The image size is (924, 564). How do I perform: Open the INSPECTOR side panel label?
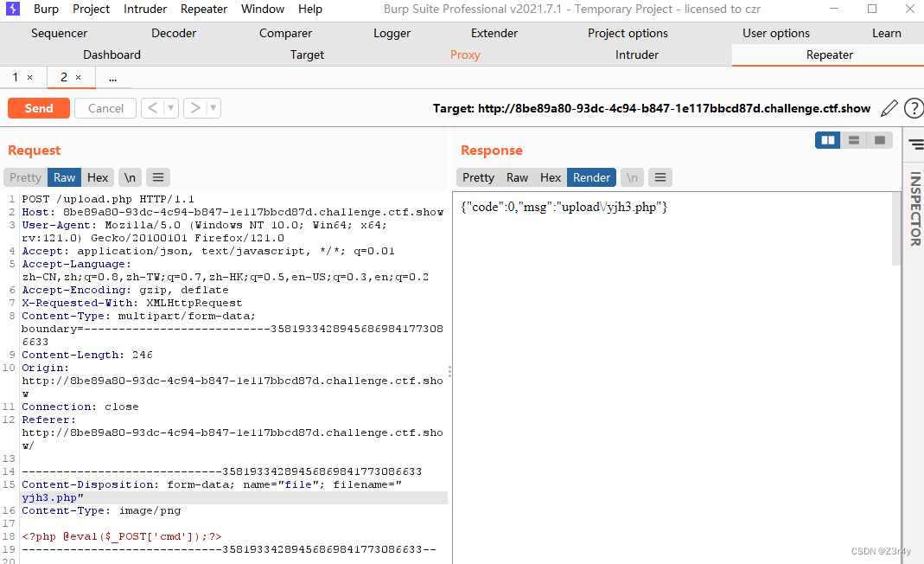[x=915, y=208]
